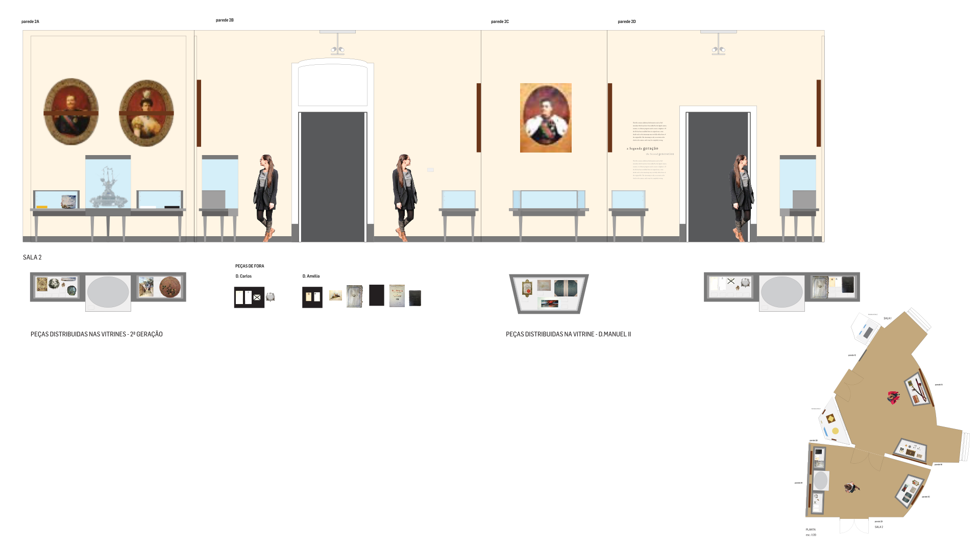The image size is (980, 551).
Task: Click the red-clothed person in floor plan
Action: click(893, 397)
